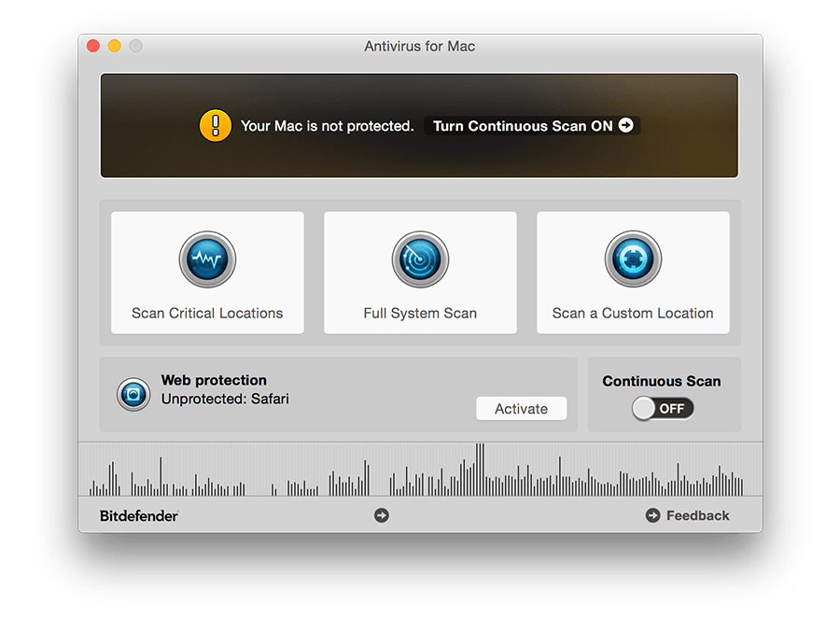Minimize the window with the yellow button
The image size is (840, 618).
pyautogui.click(x=115, y=46)
